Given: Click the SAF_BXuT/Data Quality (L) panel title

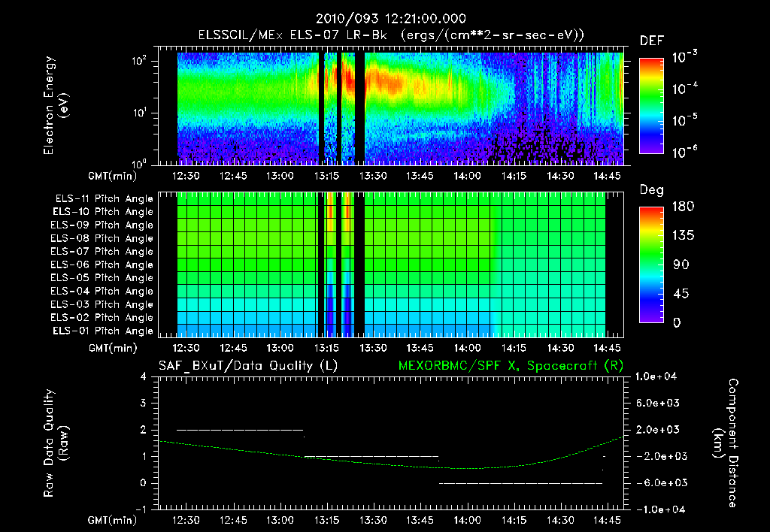Looking at the screenshot, I should pos(248,366).
